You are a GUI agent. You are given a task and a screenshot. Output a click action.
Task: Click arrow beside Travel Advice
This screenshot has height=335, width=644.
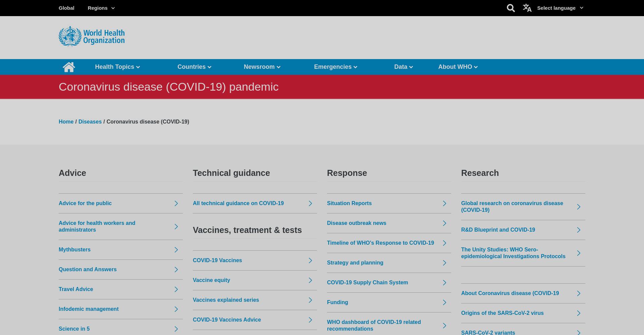176,289
